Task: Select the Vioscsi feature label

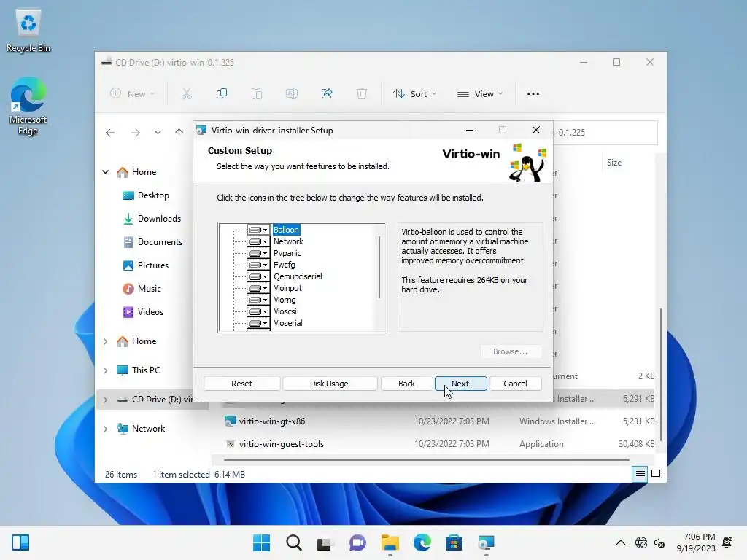Action: 285,311
